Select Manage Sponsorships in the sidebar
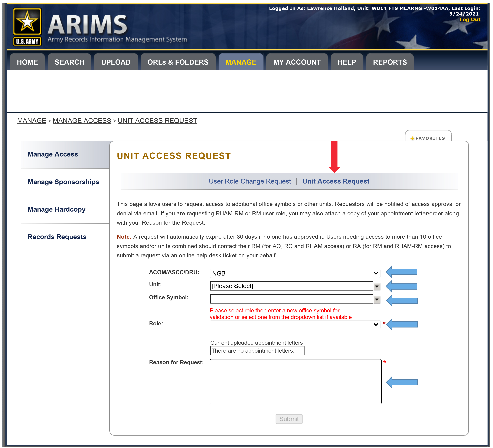 (x=63, y=182)
